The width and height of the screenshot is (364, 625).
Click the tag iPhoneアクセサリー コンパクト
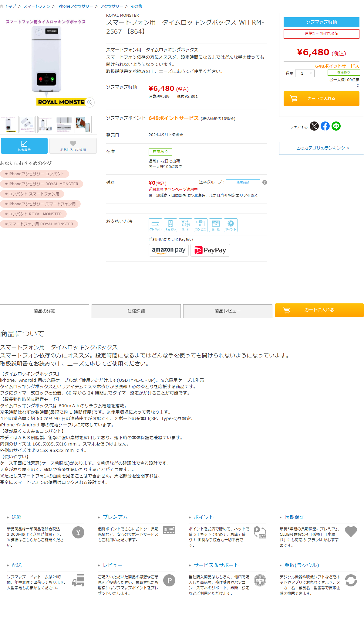(35, 174)
